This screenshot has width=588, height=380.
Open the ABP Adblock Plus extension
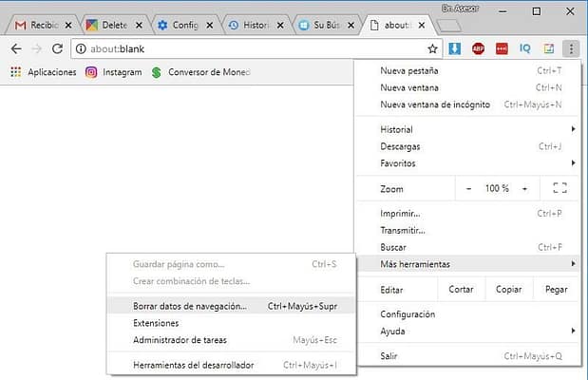pyautogui.click(x=478, y=48)
